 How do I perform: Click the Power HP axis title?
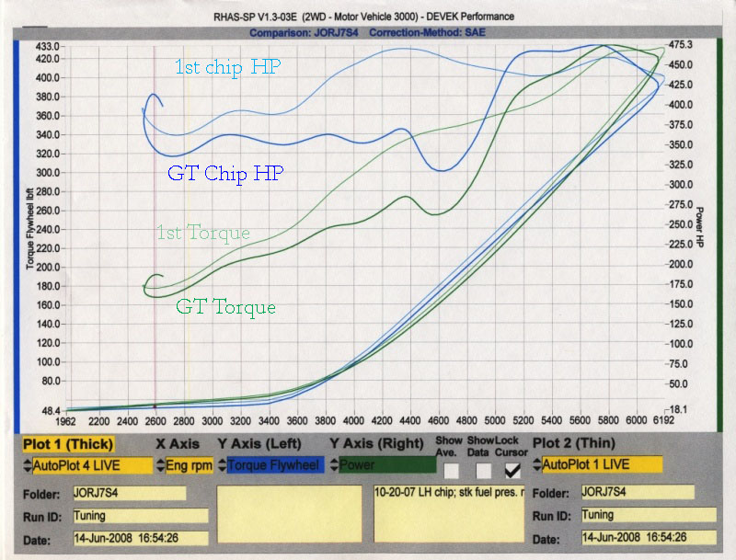(x=699, y=227)
